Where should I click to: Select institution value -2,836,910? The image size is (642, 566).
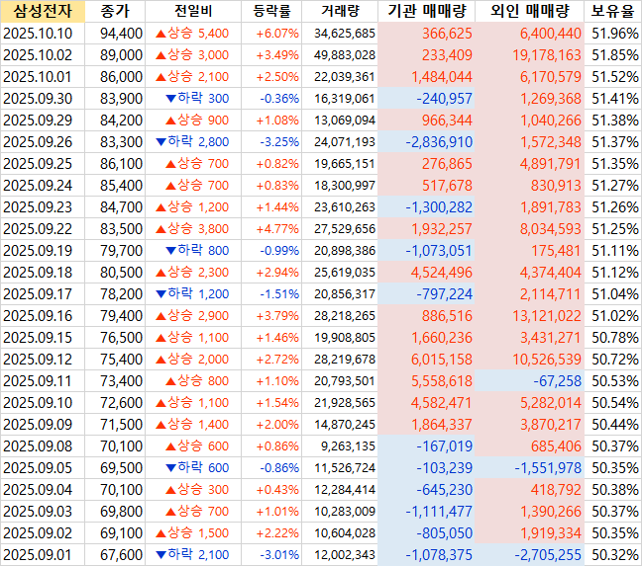click(x=427, y=142)
